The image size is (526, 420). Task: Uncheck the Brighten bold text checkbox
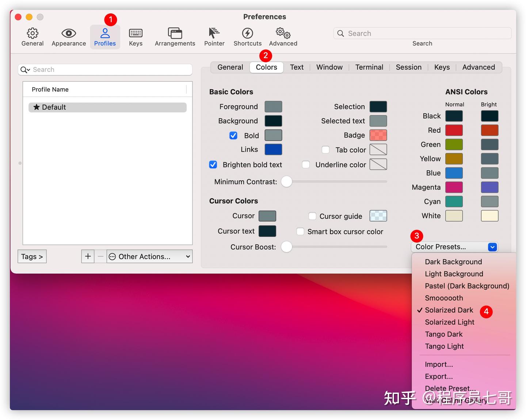[x=213, y=165]
